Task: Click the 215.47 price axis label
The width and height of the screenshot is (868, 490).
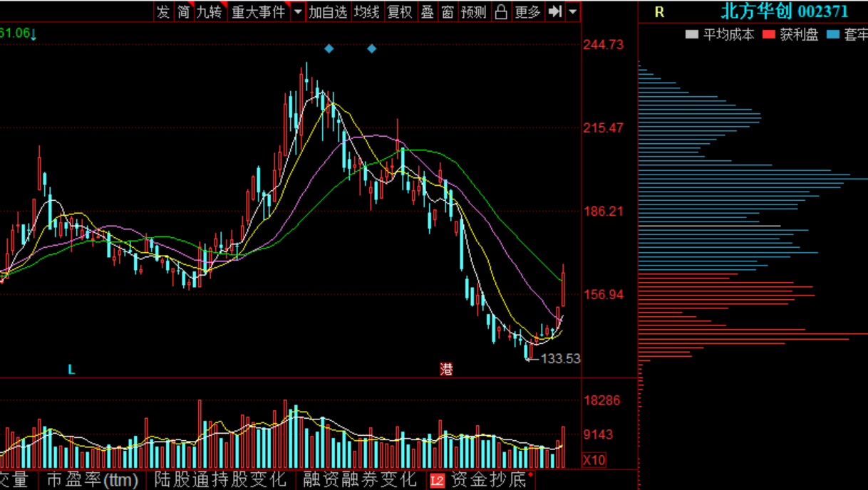Action: click(x=604, y=127)
